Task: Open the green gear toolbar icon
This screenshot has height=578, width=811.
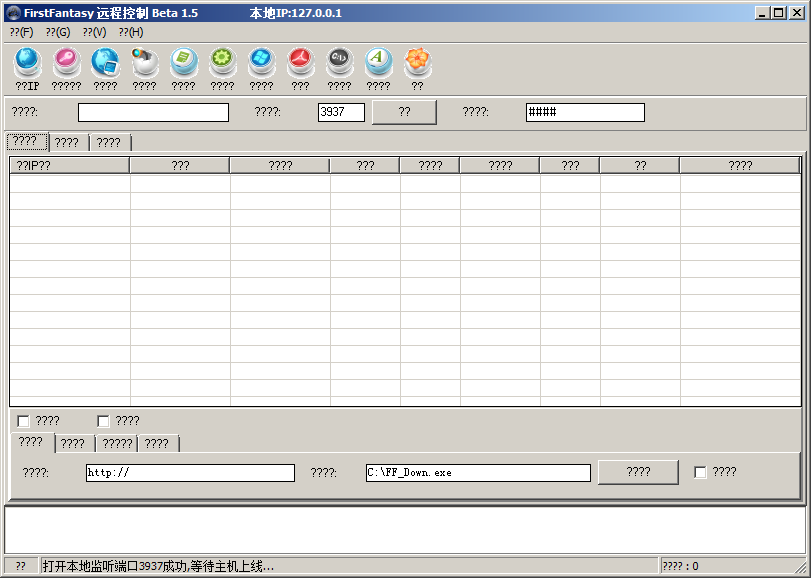Action: click(x=222, y=62)
